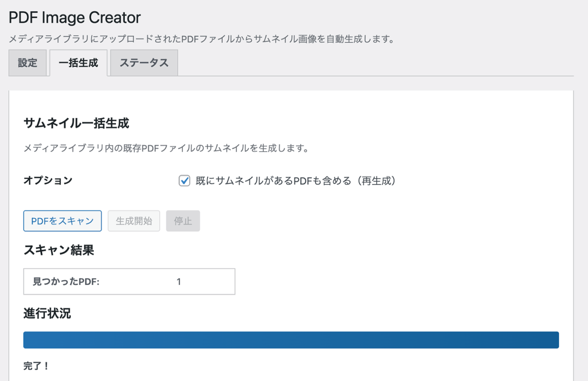This screenshot has height=381, width=588.
Task: Enable regeneration of existing PDF thumbnails
Action: click(184, 181)
